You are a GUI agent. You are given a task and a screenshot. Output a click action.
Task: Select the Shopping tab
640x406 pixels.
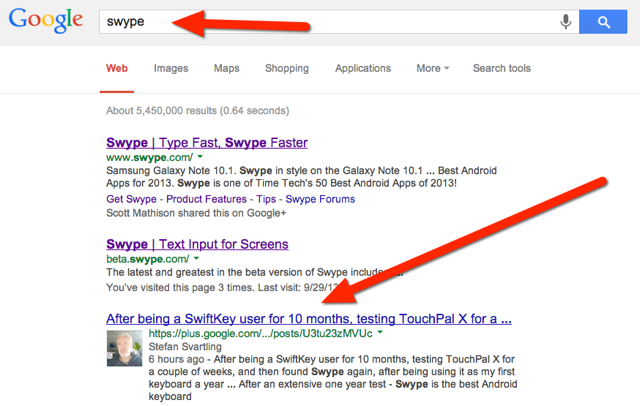287,68
